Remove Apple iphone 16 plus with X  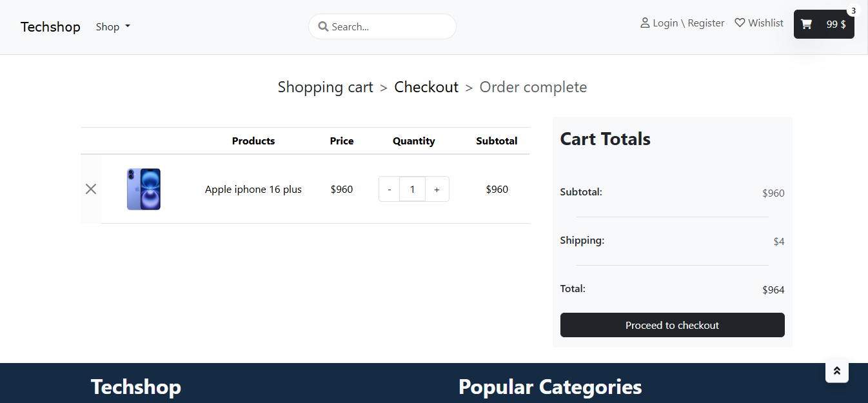click(x=91, y=189)
